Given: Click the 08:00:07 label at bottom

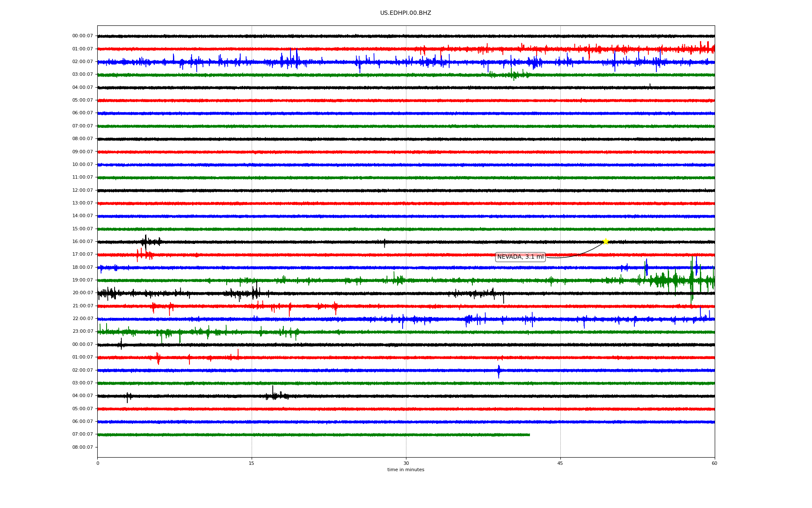Looking at the screenshot, I should tap(82, 447).
